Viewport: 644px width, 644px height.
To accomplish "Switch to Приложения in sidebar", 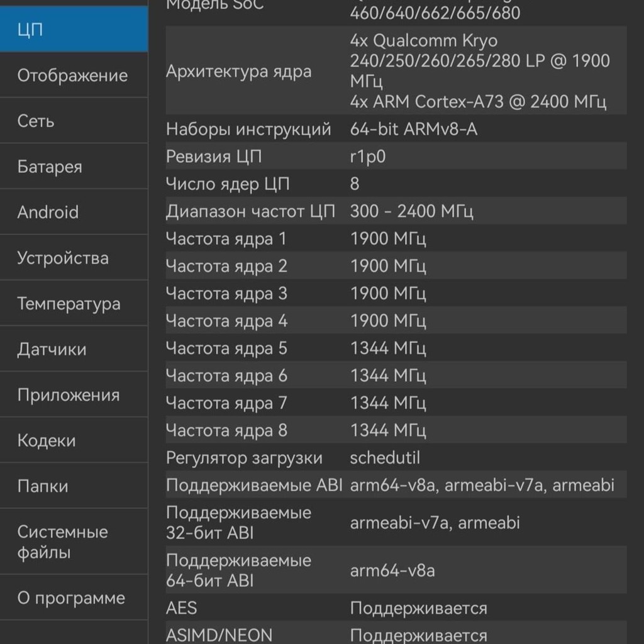I will point(74,394).
